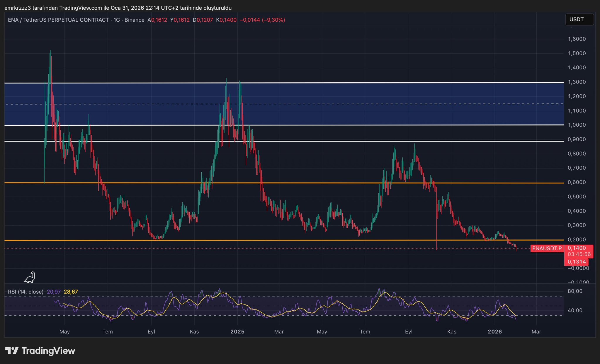Open the USDT currency selector
Screen dimensions: 600x364
point(579,20)
